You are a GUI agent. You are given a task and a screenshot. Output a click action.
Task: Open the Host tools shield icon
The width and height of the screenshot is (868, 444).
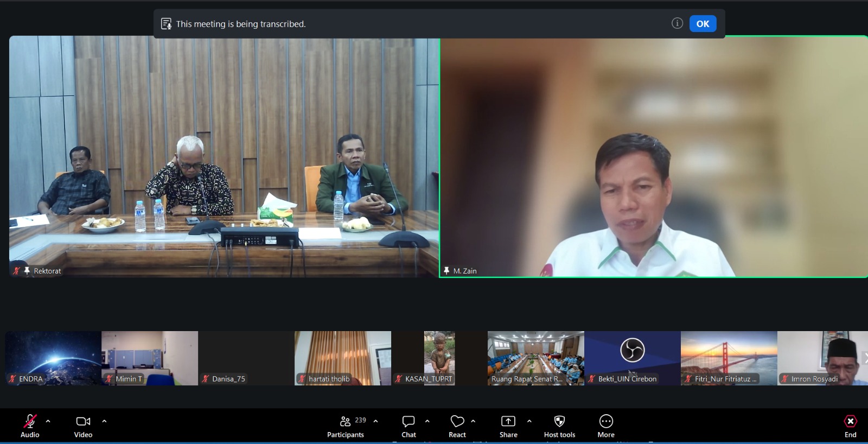tap(559, 421)
